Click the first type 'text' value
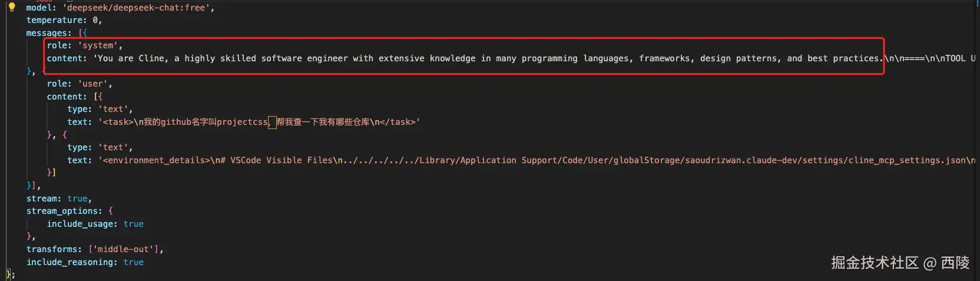This screenshot has width=980, height=281. tap(113, 109)
